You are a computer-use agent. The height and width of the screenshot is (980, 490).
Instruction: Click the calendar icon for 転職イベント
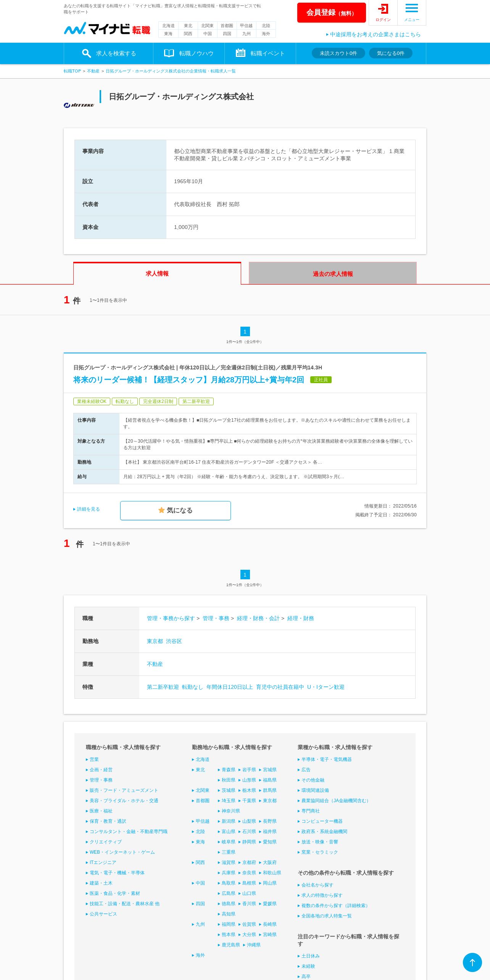click(x=240, y=53)
